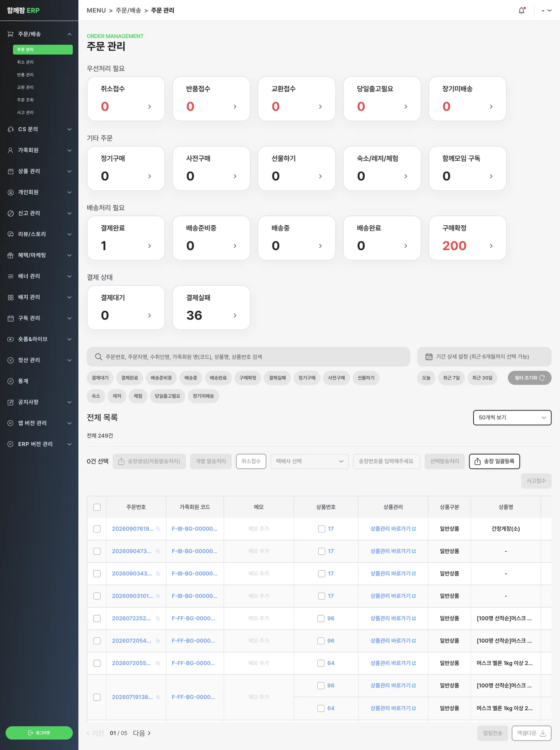Select the 결제실패 filter chip

(x=277, y=378)
